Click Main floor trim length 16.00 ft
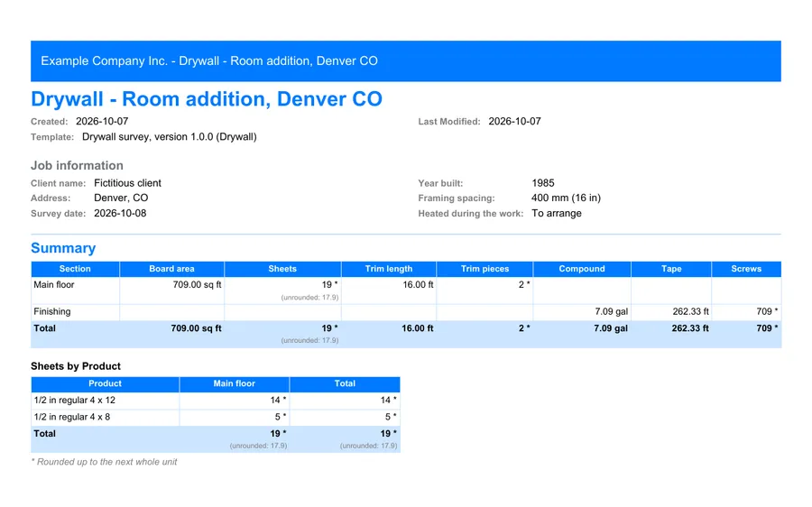Viewport: 812px width, 507px height. tap(418, 285)
